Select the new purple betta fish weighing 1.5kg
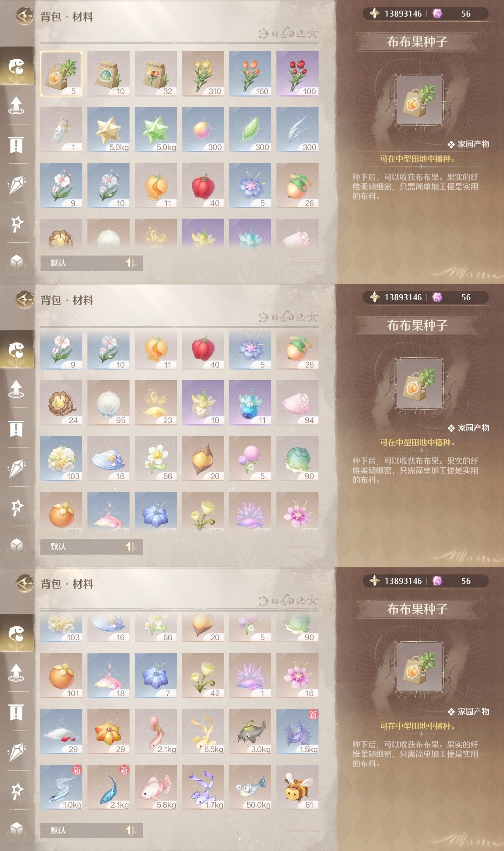 pyautogui.click(x=297, y=732)
